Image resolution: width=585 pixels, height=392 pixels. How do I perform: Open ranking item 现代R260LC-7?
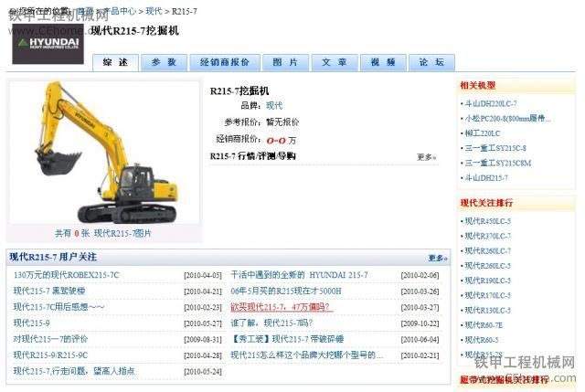click(x=487, y=251)
